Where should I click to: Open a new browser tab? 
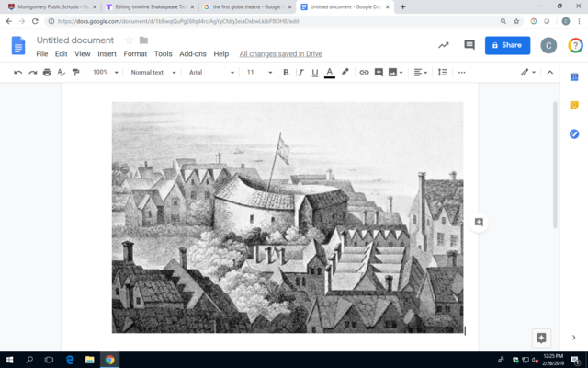click(x=402, y=6)
